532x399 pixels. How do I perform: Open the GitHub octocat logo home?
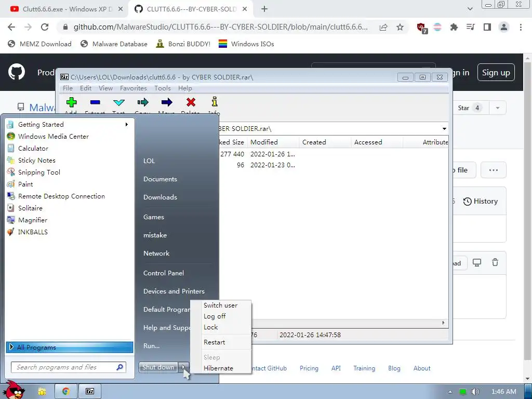click(17, 72)
